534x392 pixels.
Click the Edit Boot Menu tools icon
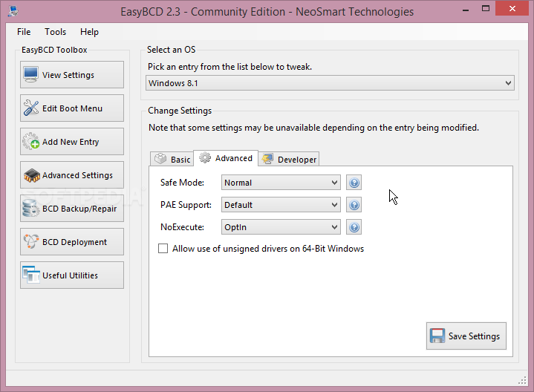31,108
